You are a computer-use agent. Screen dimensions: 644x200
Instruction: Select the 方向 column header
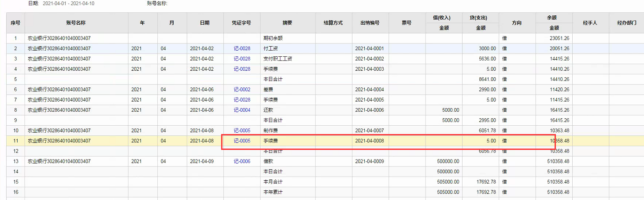point(517,23)
